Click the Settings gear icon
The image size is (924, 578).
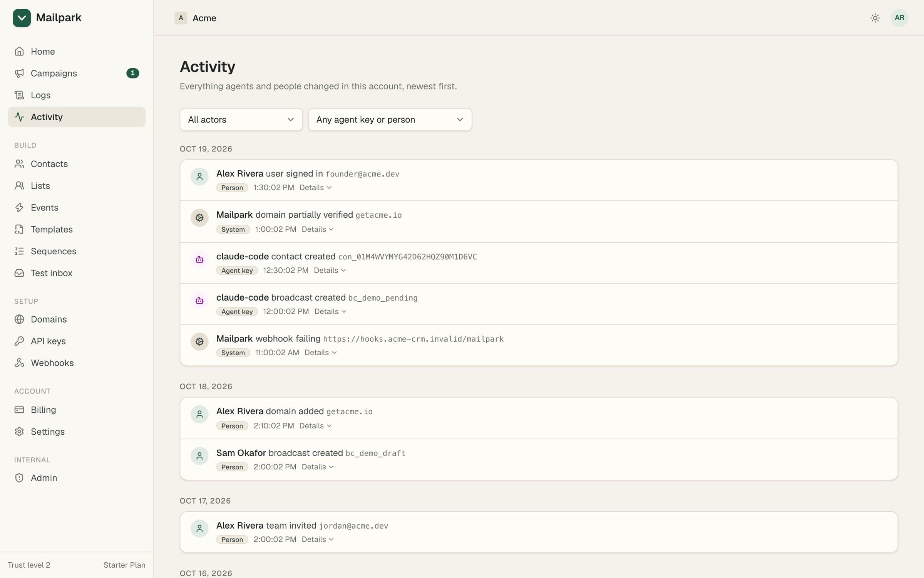[x=19, y=432]
